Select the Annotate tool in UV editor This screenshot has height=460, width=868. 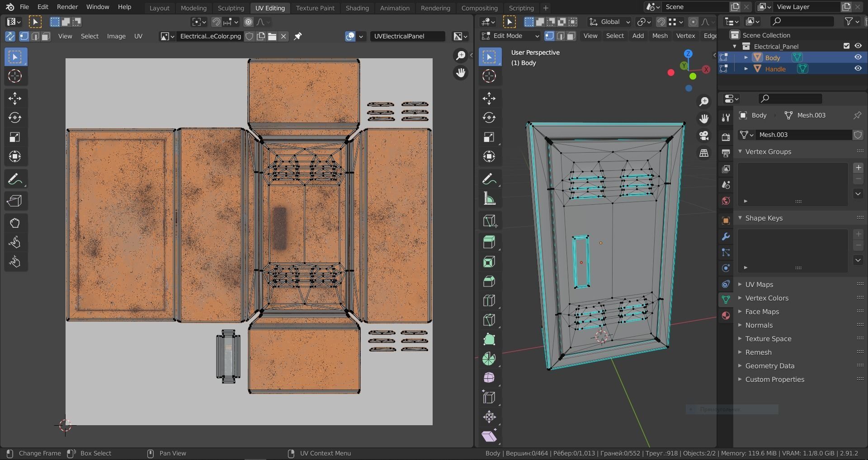15,179
